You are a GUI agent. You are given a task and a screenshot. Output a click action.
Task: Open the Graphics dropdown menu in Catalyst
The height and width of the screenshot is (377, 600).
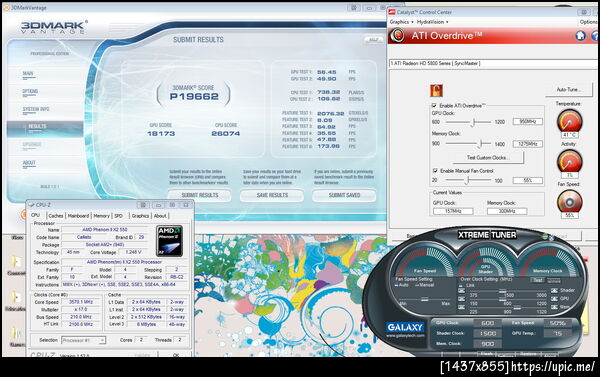coord(401,22)
